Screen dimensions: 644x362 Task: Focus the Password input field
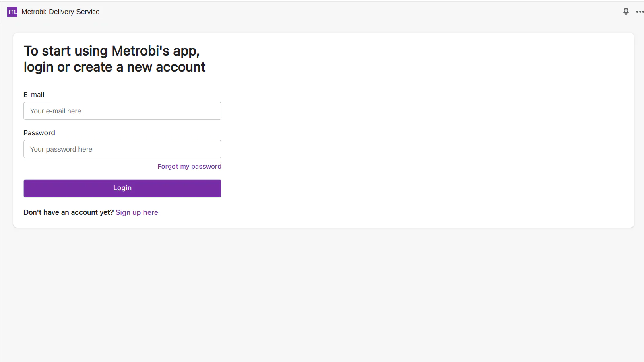click(x=122, y=149)
